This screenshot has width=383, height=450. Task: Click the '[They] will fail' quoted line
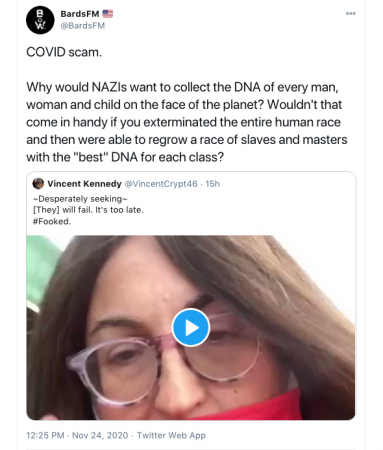(88, 210)
